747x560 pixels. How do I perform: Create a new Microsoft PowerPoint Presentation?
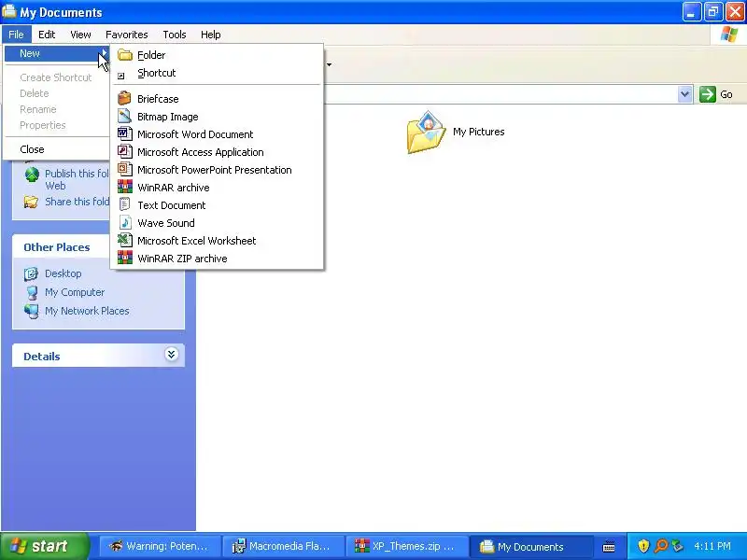point(218,170)
